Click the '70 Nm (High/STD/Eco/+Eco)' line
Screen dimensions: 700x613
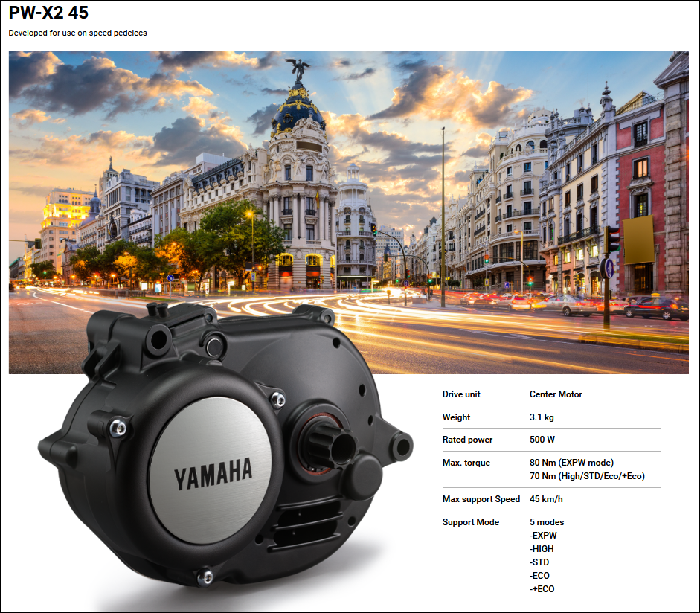587,476
